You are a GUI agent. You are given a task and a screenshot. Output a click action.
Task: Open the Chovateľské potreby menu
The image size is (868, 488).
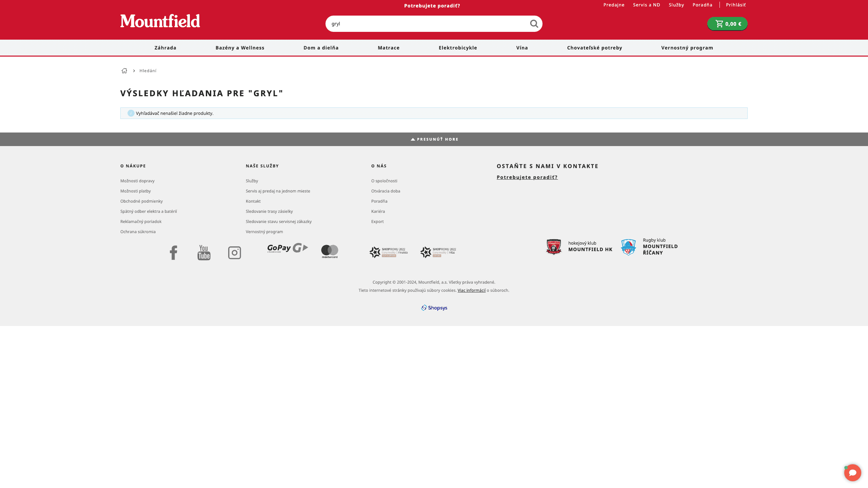pos(594,48)
